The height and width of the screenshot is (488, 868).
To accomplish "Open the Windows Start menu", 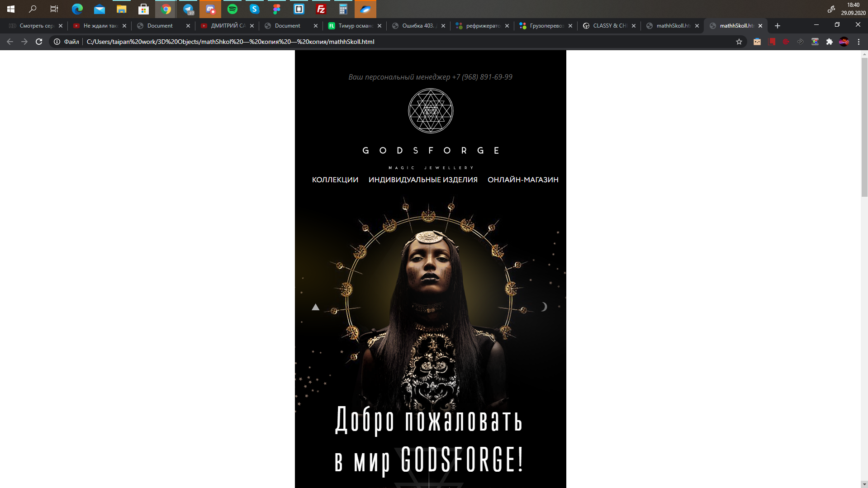I will coord(11,9).
